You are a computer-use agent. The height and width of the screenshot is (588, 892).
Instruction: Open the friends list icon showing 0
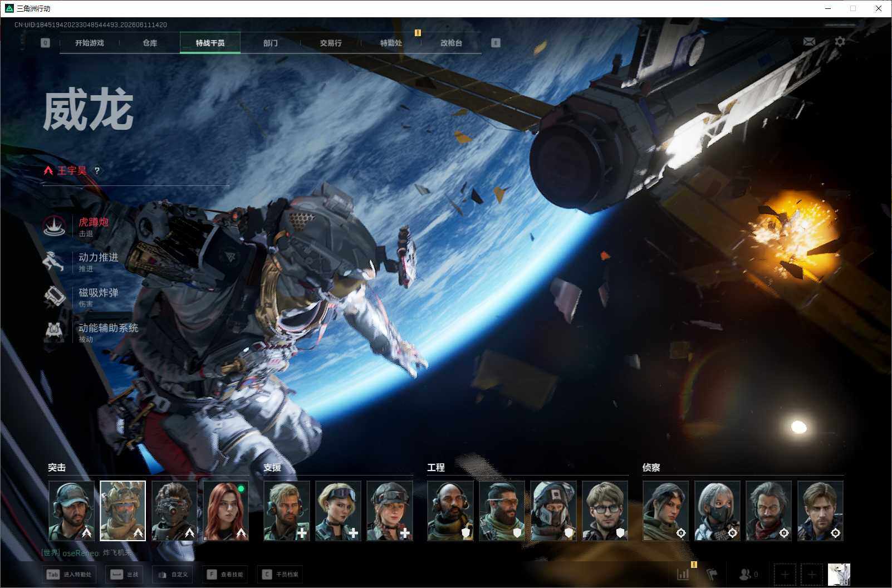click(748, 574)
